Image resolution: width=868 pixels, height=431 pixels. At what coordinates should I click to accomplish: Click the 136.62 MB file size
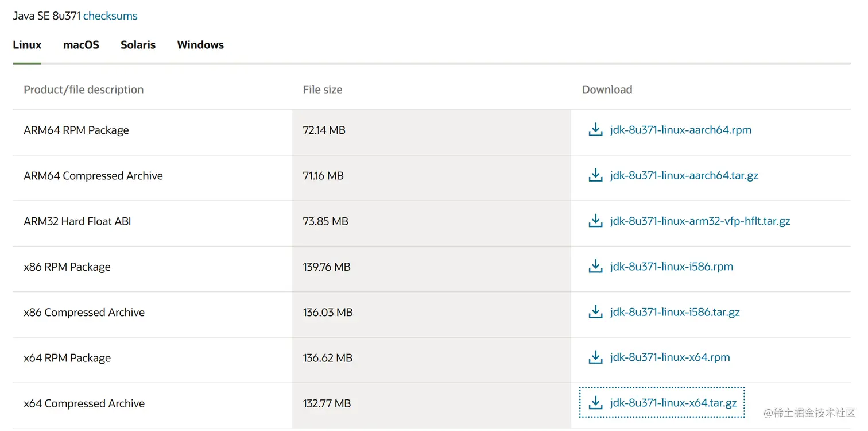coord(328,358)
